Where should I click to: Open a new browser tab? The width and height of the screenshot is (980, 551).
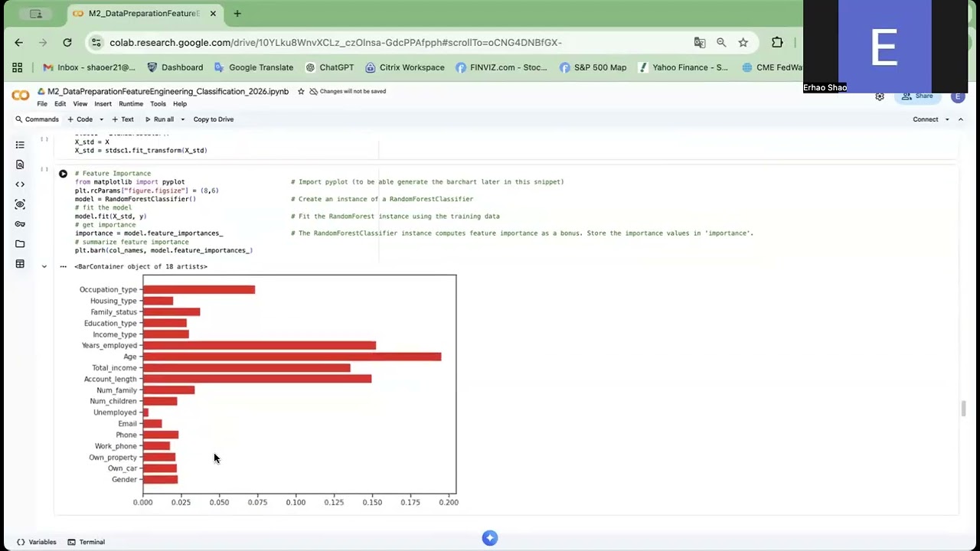pyautogui.click(x=237, y=14)
